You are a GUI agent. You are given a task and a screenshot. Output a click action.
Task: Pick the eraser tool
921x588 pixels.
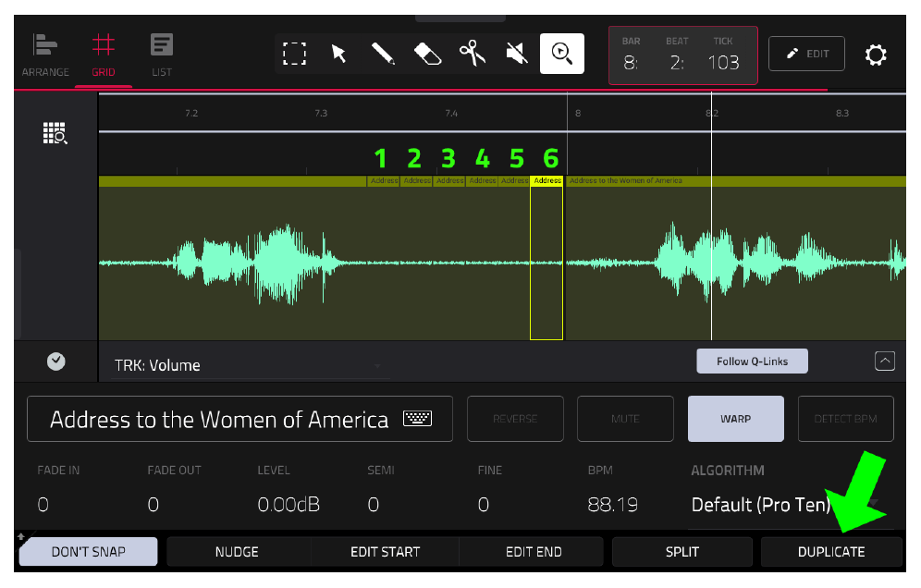[x=427, y=54]
